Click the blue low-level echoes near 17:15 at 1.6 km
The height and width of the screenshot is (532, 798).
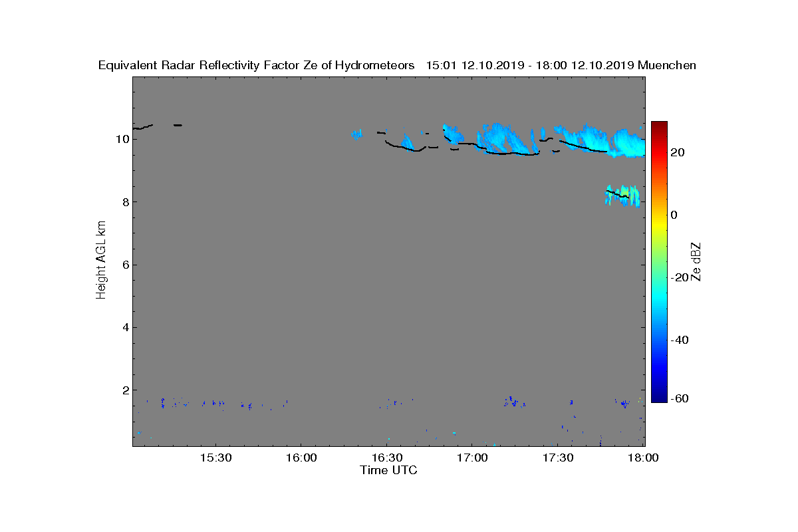tap(513, 402)
